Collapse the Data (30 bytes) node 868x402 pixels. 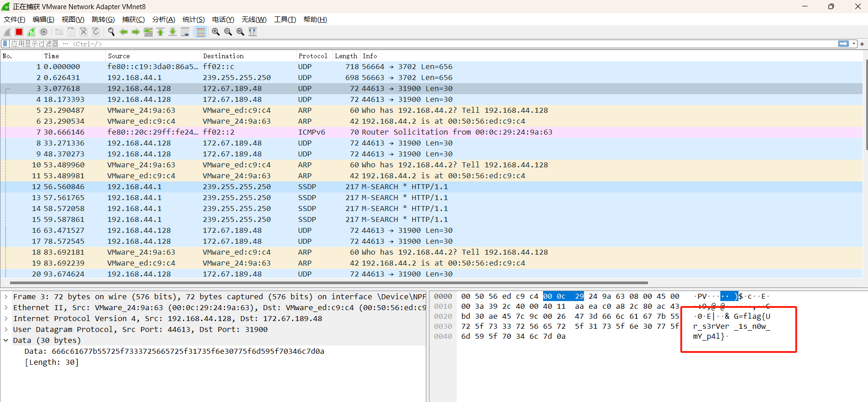(6, 340)
